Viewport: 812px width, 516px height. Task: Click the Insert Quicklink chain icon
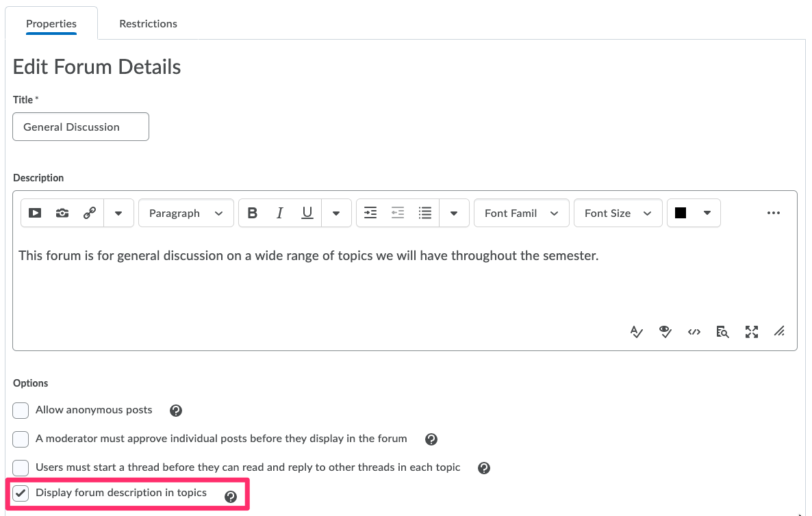[x=90, y=213]
